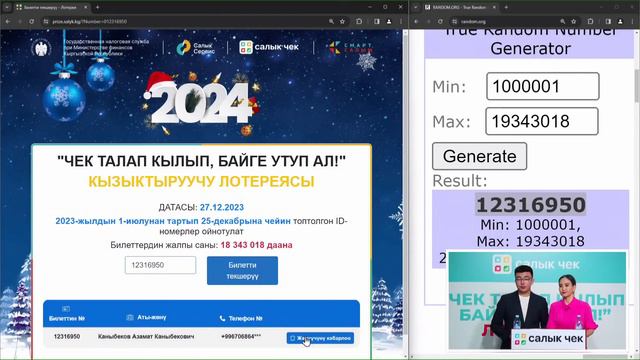Click the салык чек header logo
This screenshot has width=640, height=360.
coord(269,47)
